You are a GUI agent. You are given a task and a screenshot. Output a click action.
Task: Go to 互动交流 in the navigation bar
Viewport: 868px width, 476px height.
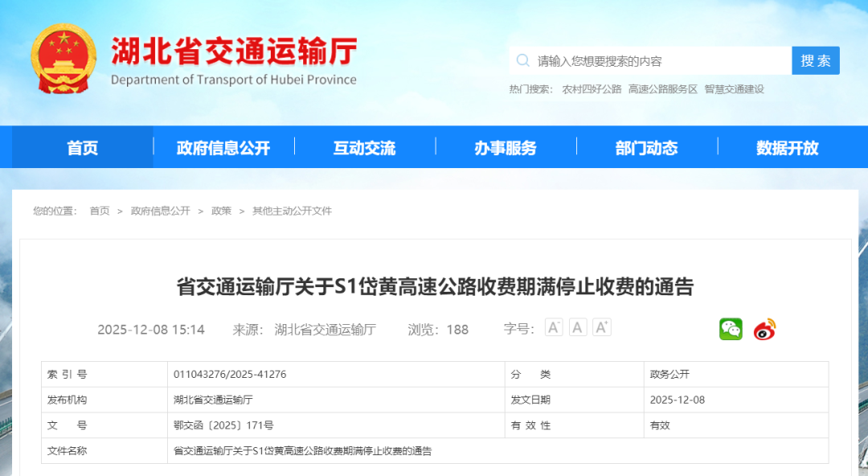(365, 148)
